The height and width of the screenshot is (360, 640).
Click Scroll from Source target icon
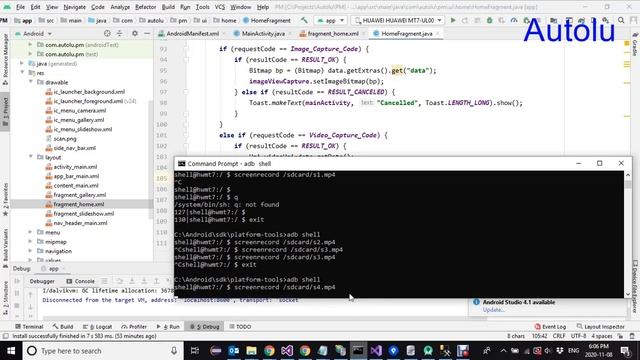(107, 33)
